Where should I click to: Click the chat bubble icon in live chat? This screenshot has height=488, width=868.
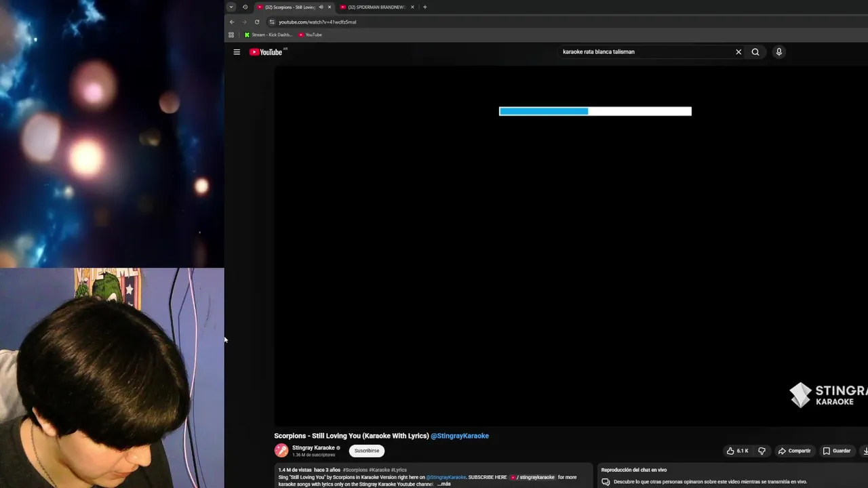click(x=606, y=482)
